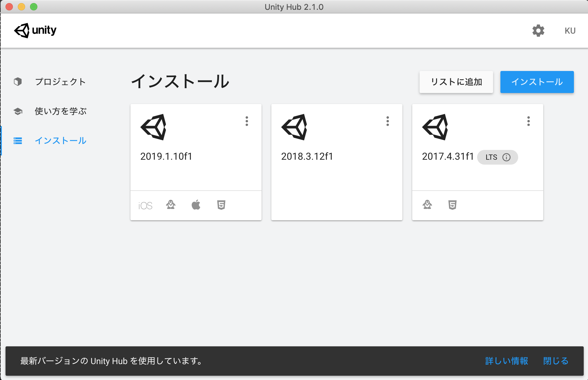This screenshot has height=380, width=588.
Task: Click the LTS badge
Action: (x=497, y=157)
